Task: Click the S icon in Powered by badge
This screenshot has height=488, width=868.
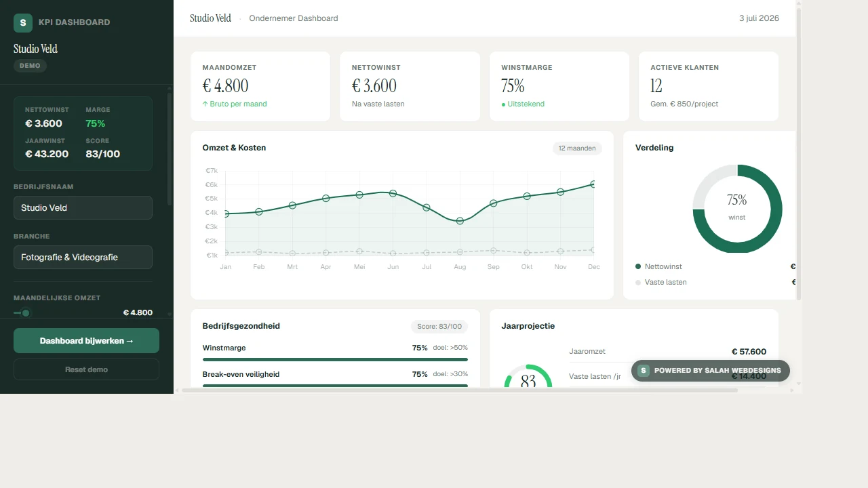Action: (644, 371)
